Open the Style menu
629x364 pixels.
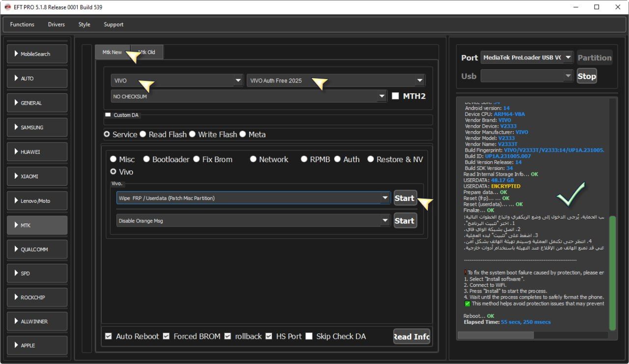(x=85, y=25)
